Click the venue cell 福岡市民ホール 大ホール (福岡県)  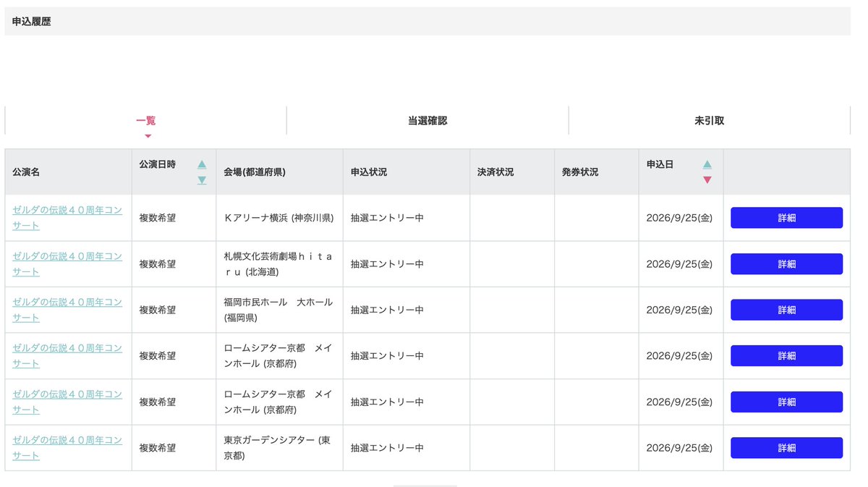pyautogui.click(x=279, y=310)
